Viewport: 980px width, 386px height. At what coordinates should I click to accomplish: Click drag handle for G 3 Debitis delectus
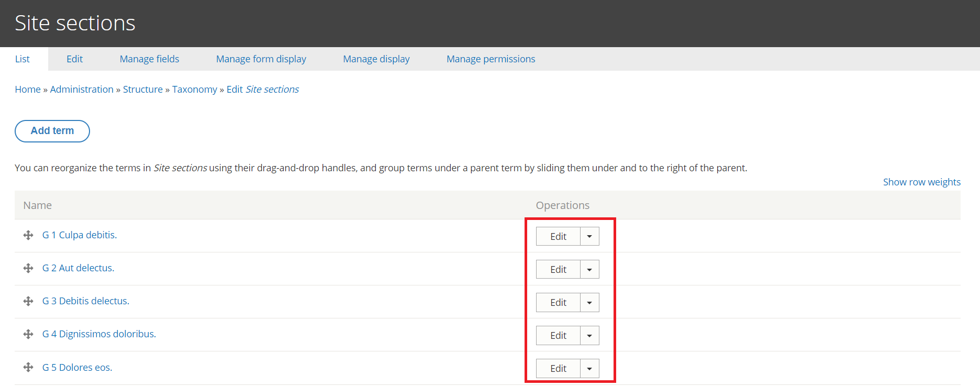[28, 302]
